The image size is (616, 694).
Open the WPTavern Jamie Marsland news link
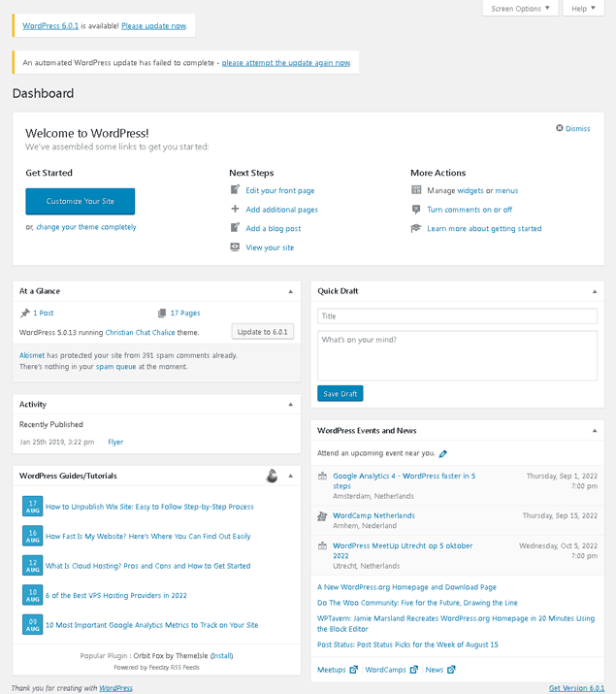click(456, 623)
